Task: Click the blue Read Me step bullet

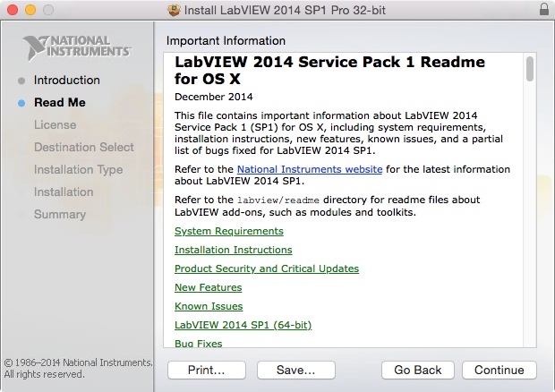Action: [x=21, y=103]
